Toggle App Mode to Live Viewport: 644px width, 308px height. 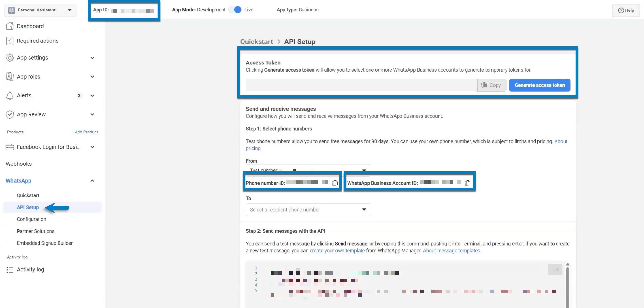[235, 10]
